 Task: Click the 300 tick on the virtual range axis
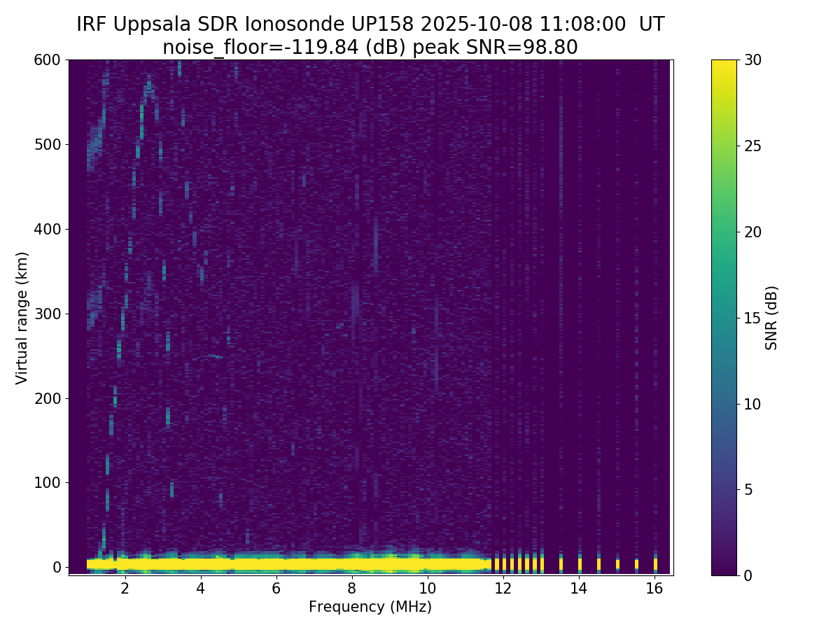(x=48, y=314)
